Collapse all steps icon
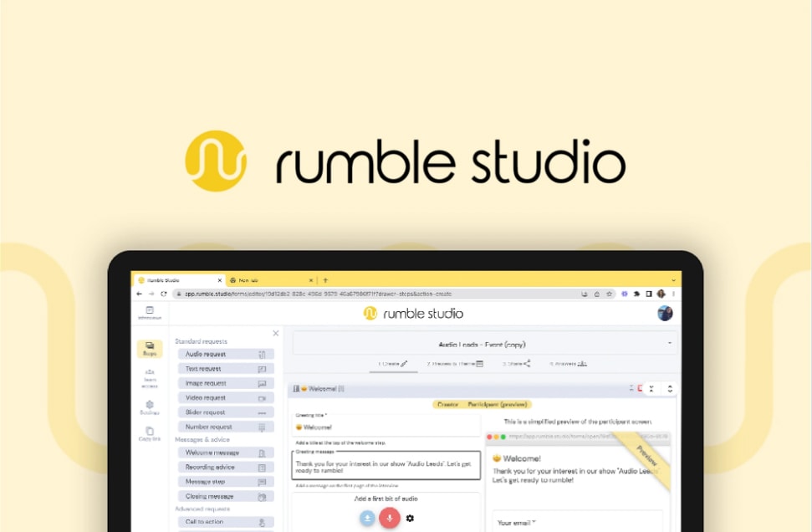This screenshot has width=812, height=532. coord(651,388)
